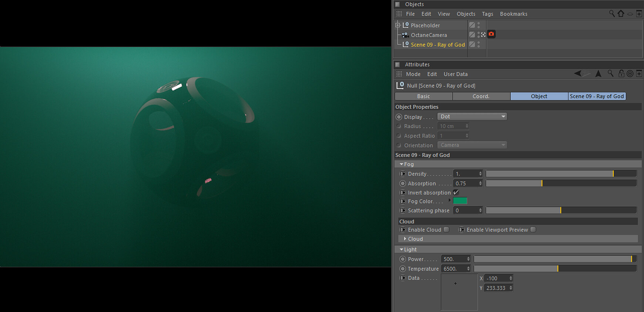Uncheck Invert absorption checkbox
The image size is (644, 312).
click(456, 192)
